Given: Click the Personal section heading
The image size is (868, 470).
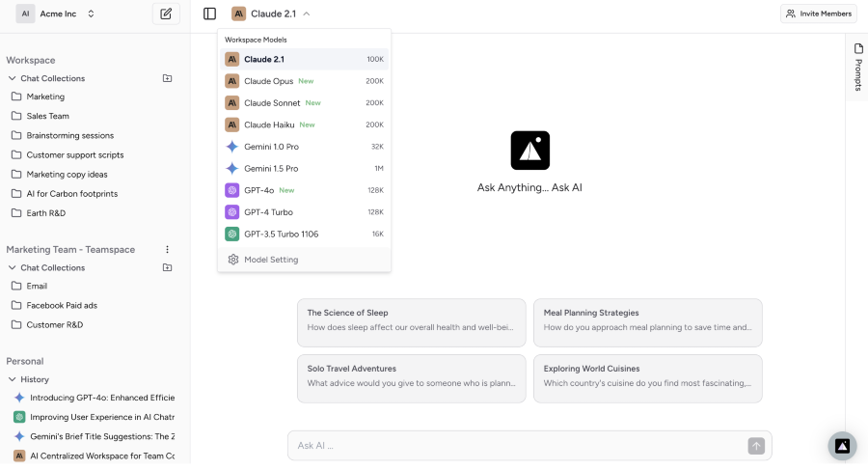Looking at the screenshot, I should point(25,361).
